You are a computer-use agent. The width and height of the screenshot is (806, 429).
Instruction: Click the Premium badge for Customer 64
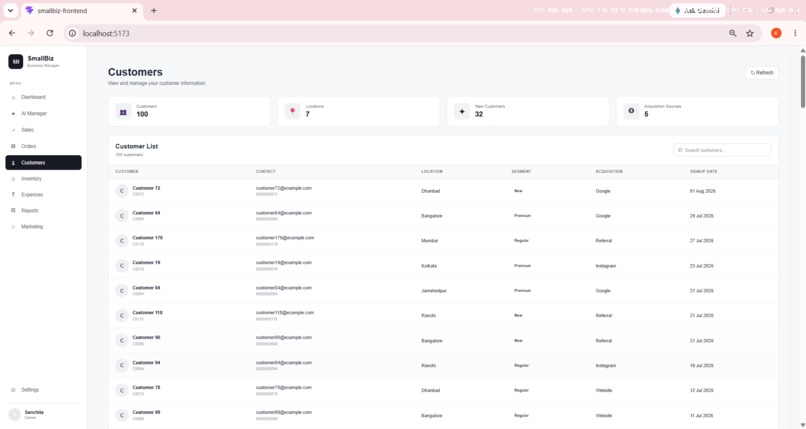[x=522, y=216]
